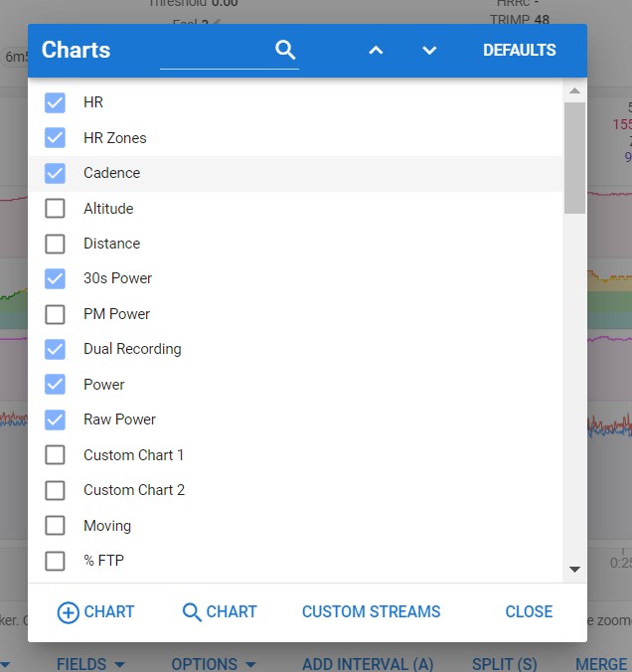
Task: Choose Split (S) in bottom toolbar
Action: 505,664
